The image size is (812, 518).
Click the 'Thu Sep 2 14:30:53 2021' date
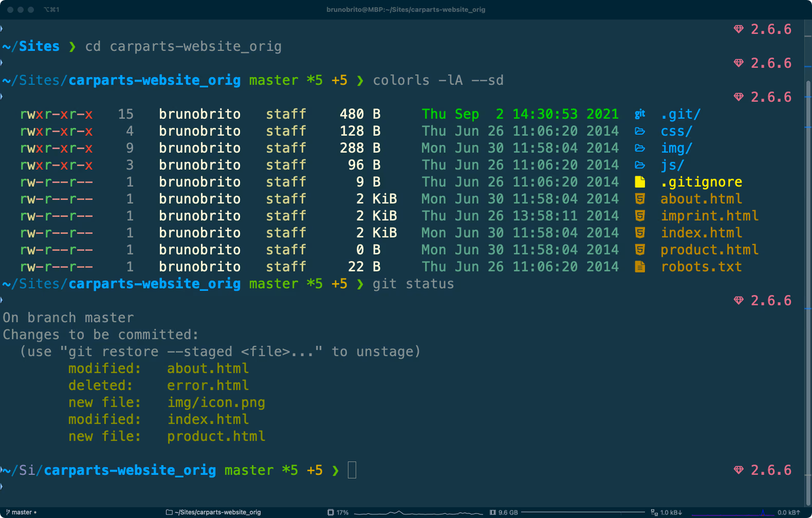(x=520, y=114)
